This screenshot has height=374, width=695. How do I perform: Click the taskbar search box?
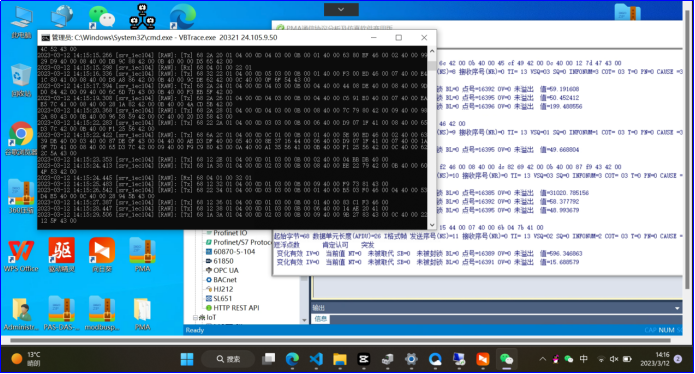(x=228, y=359)
